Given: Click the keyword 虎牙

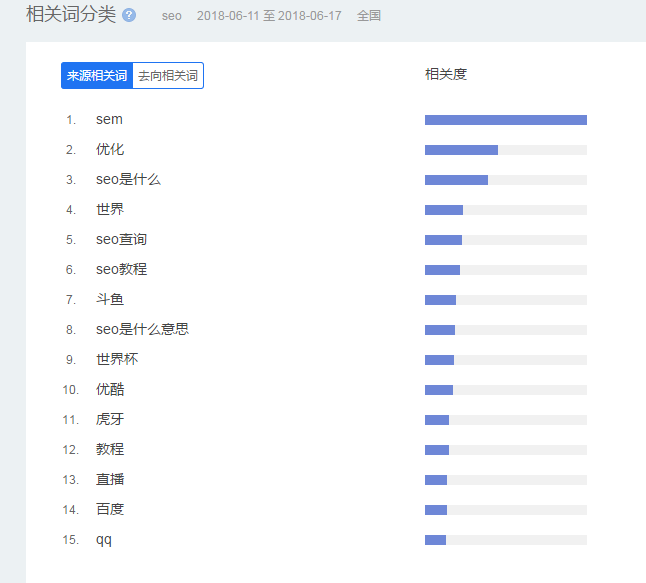Looking at the screenshot, I should (x=110, y=420).
